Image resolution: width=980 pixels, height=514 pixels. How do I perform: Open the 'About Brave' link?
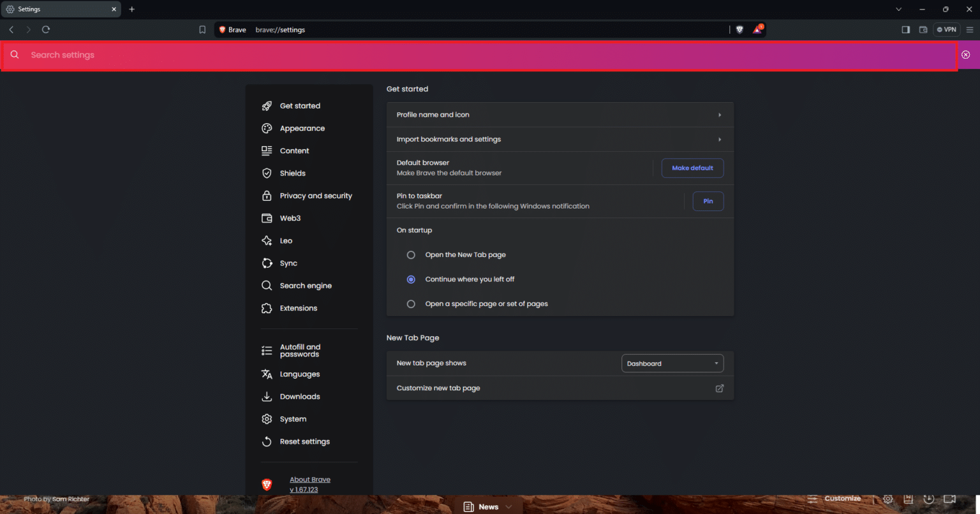coord(310,479)
